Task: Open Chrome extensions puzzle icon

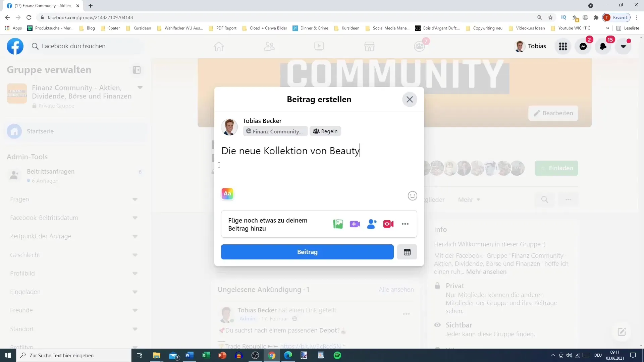Action: point(596,17)
